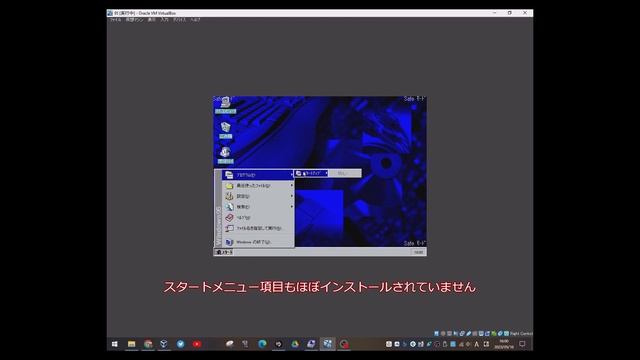Open VirtualBox cube icon on host taskbar
Screen dimensions: 640x360
point(164,344)
